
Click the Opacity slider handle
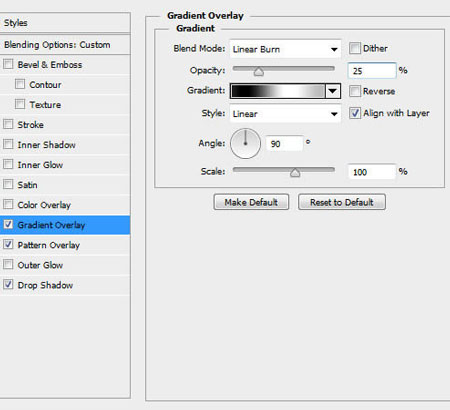(x=259, y=71)
